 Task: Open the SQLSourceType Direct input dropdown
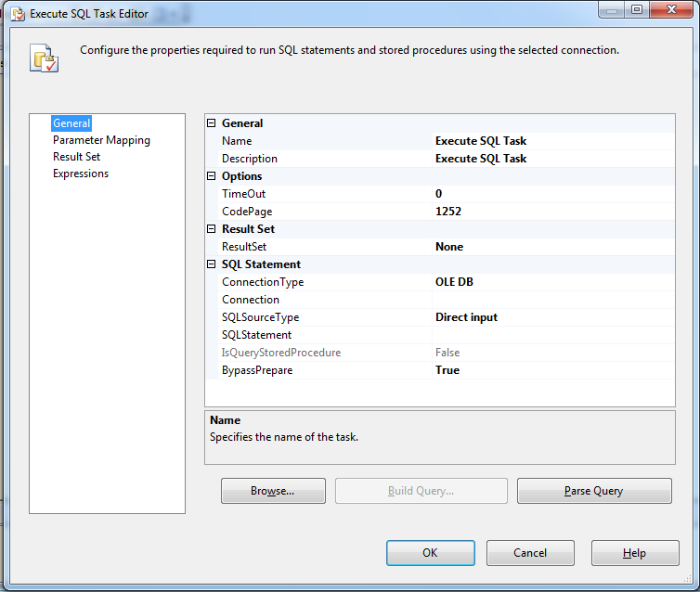[553, 317]
